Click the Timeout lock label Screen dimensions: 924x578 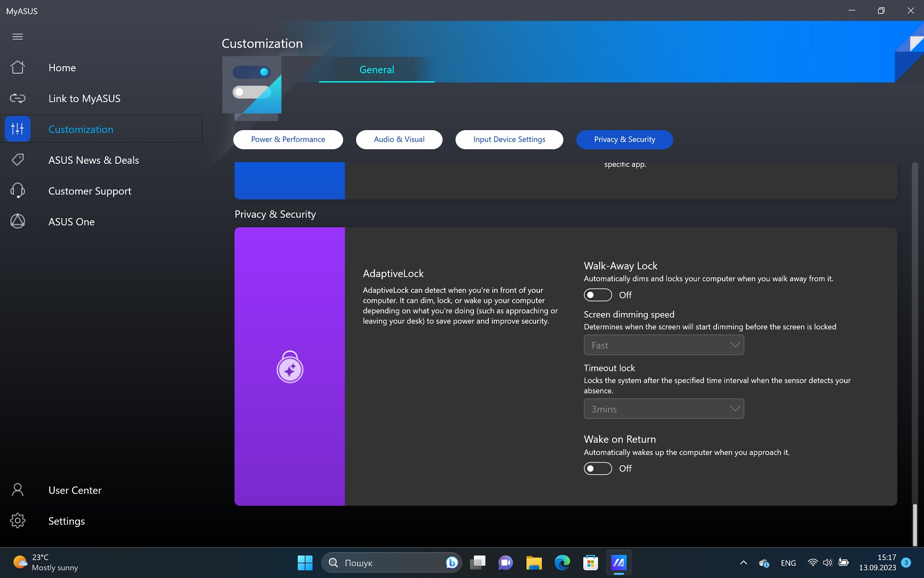point(609,368)
